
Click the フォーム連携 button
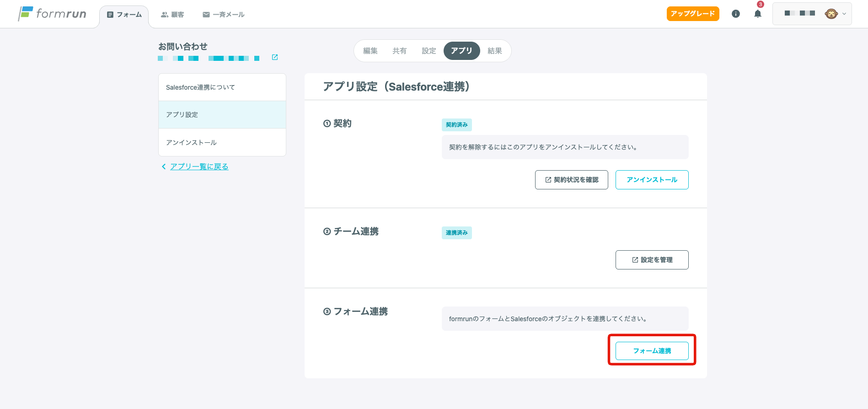pos(652,351)
